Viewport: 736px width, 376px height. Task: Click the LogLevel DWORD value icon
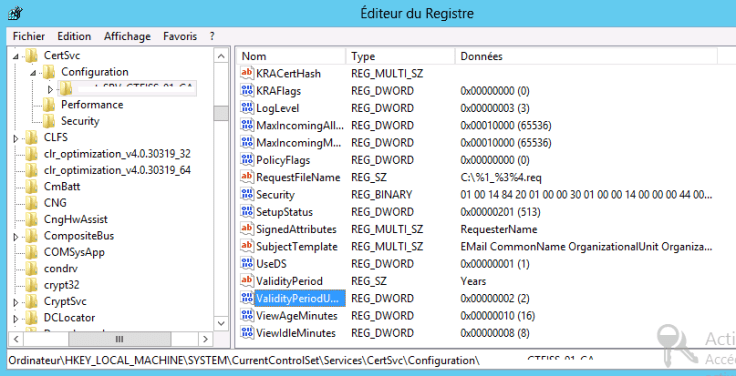246,108
